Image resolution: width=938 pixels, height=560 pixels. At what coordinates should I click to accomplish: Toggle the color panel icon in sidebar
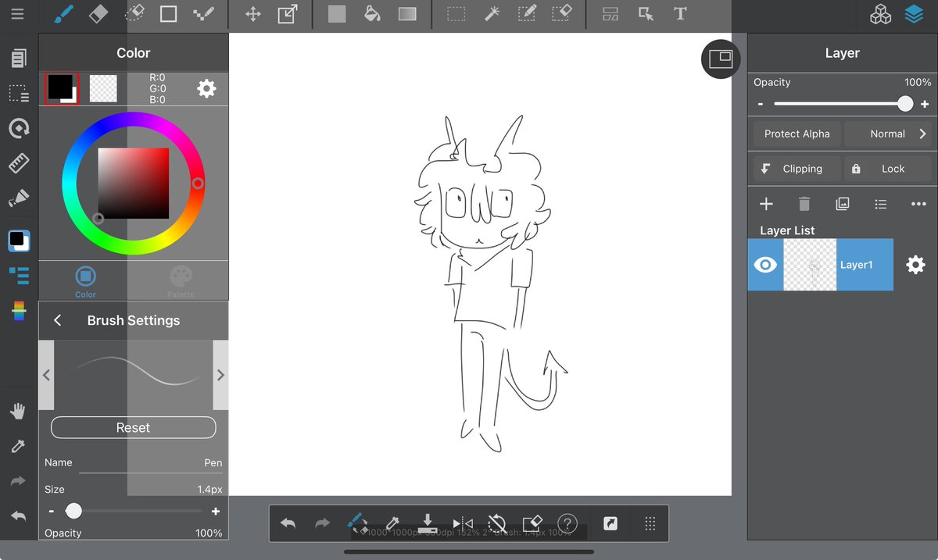(19, 241)
